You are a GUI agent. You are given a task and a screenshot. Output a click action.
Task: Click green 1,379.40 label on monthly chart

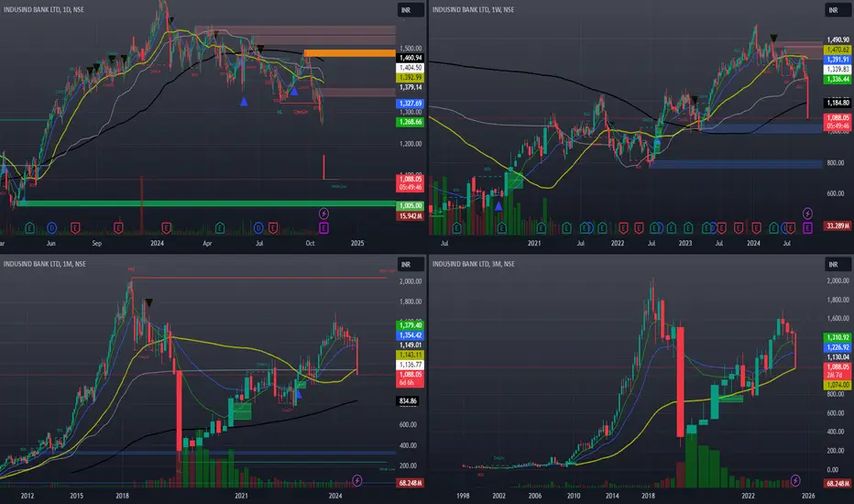pos(411,325)
